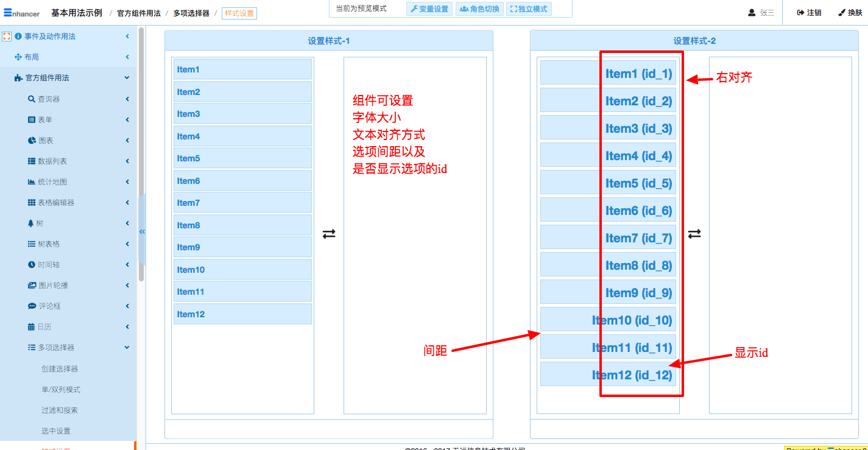Collapse the 官方组件用法 section chevron
868x450 pixels.
[x=127, y=78]
